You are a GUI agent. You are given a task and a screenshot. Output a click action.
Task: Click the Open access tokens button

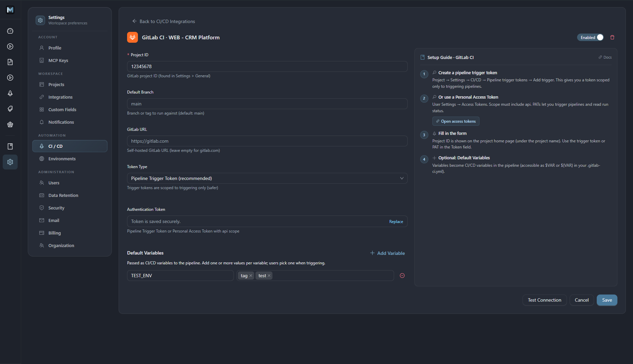[x=456, y=121]
